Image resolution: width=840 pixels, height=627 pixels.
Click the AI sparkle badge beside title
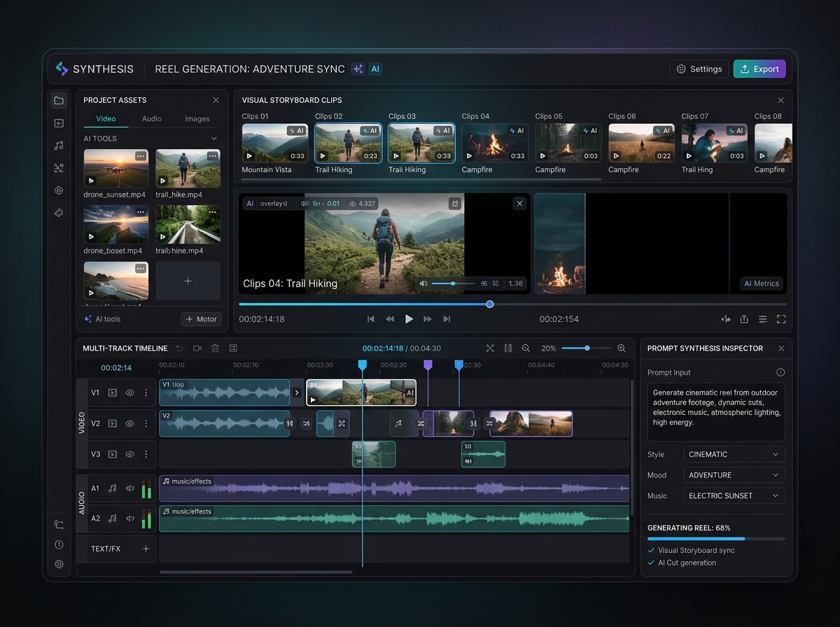tap(358, 69)
